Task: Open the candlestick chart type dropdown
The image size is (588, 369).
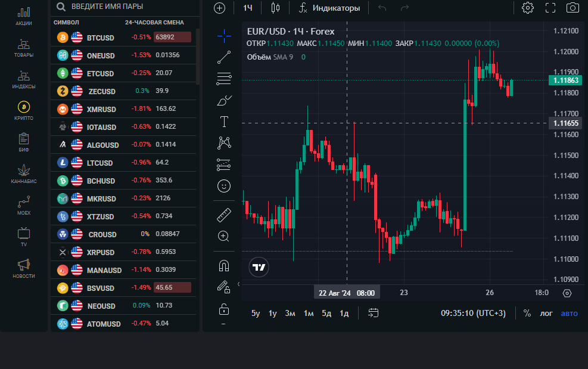Action: coord(275,8)
